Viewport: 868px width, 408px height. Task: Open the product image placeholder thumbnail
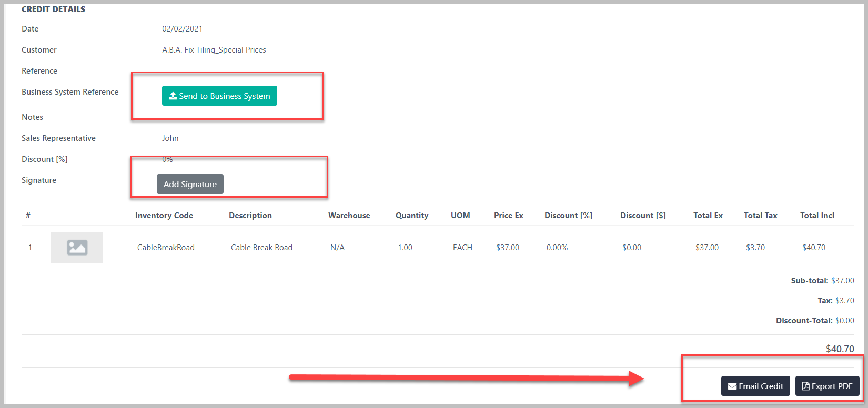coord(77,247)
